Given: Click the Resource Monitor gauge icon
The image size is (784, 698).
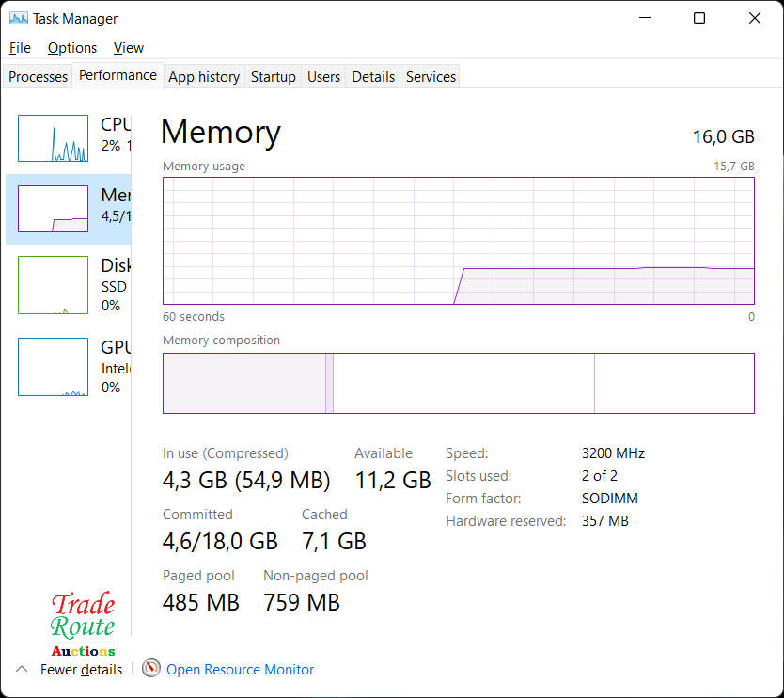Looking at the screenshot, I should 151,669.
